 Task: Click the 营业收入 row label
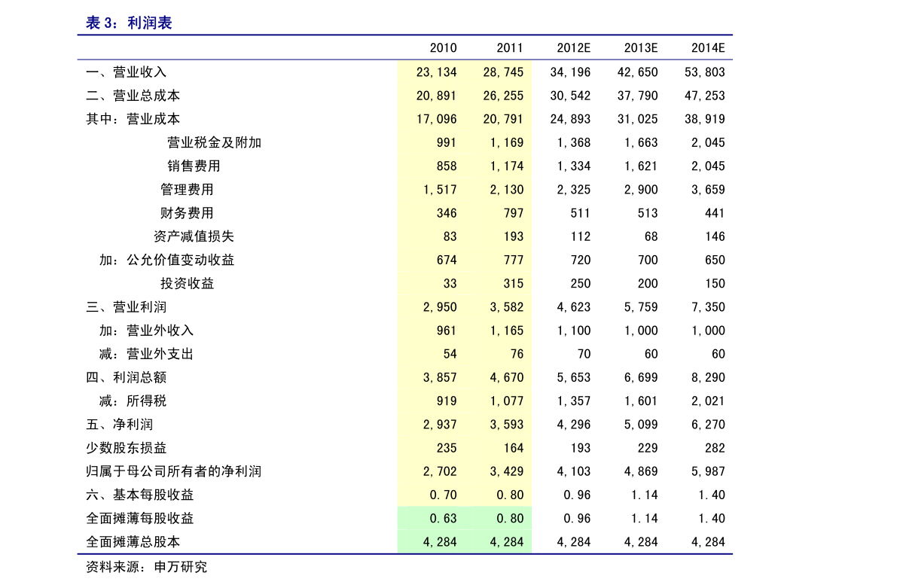tap(126, 72)
